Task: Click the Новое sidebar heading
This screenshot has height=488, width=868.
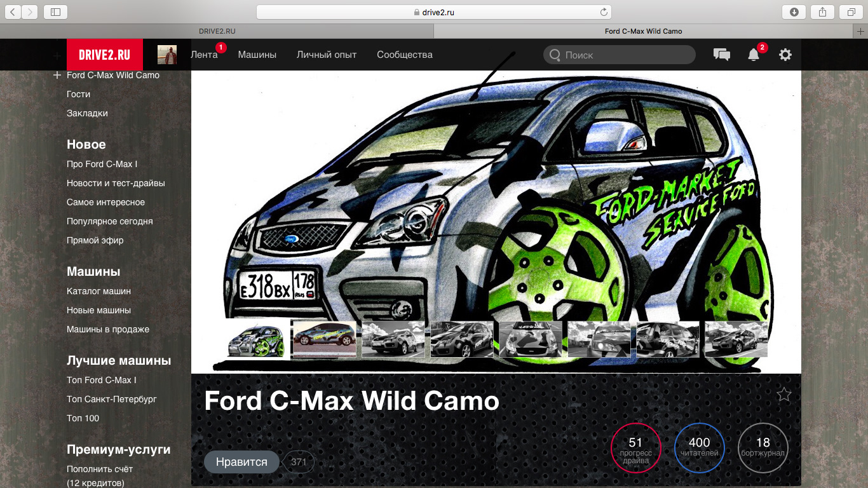Action: click(86, 144)
